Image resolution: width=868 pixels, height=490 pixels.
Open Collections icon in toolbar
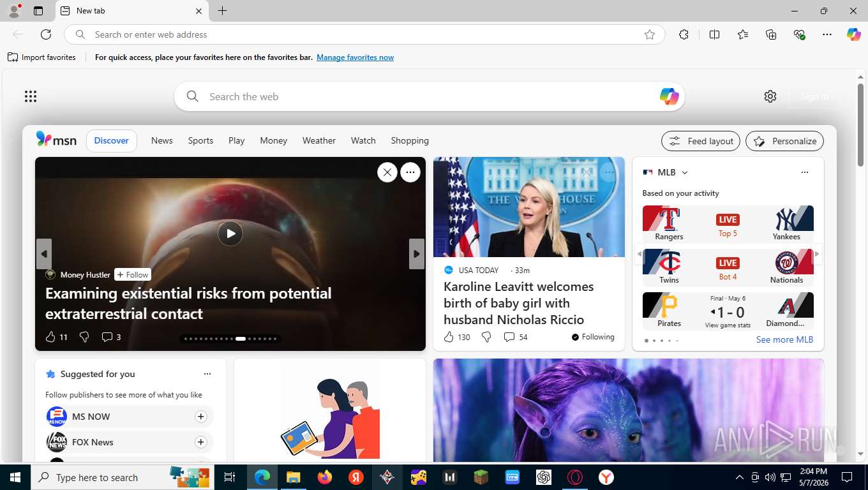[x=771, y=34]
